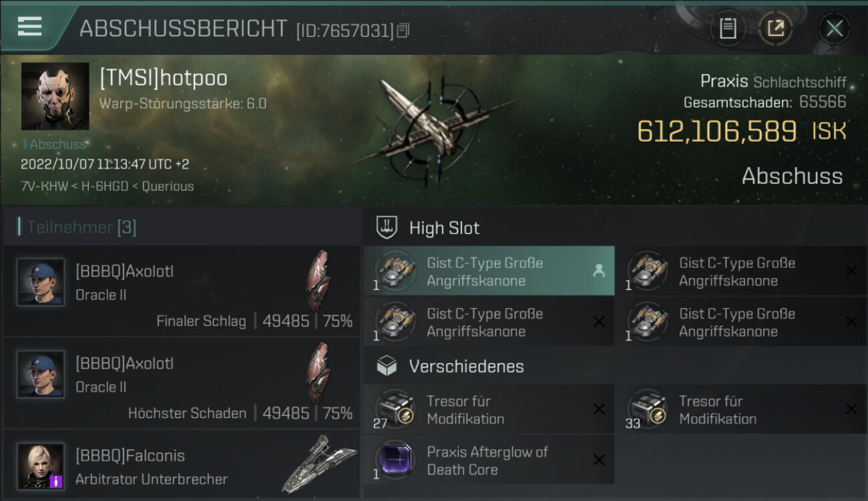Copy the kill report ID icon
The width and height of the screenshot is (868, 501).
[x=403, y=31]
